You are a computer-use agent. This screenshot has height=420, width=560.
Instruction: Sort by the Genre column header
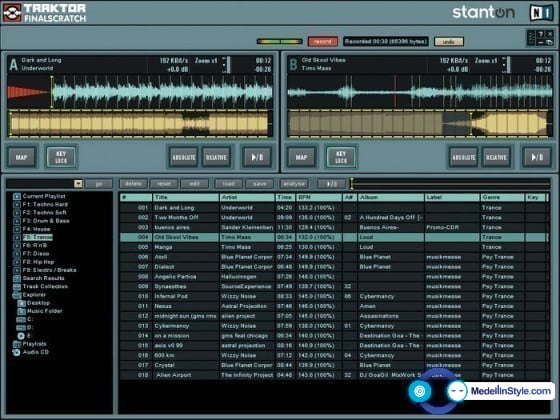click(x=502, y=198)
